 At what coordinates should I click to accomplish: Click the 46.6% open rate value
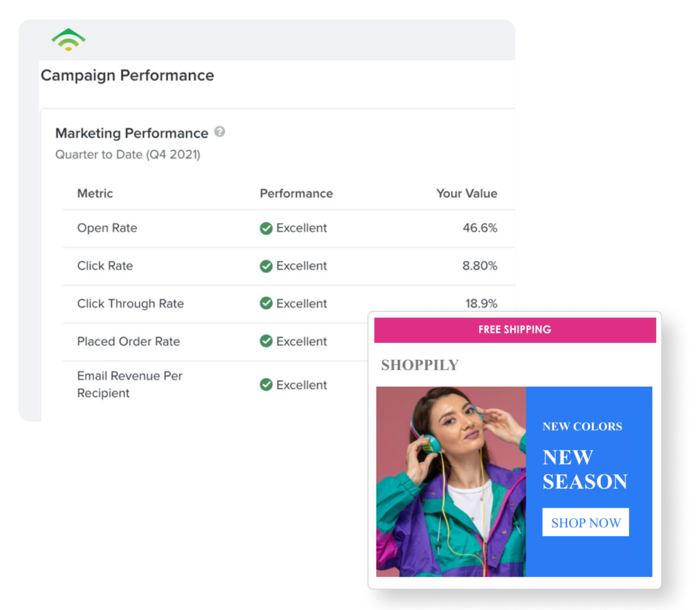click(x=480, y=228)
